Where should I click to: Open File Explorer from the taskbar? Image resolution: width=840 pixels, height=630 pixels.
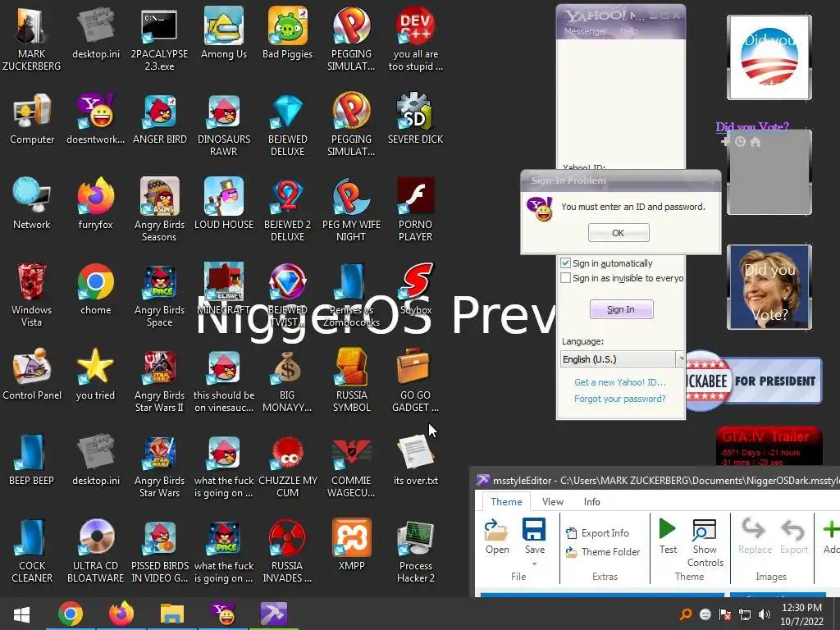172,614
